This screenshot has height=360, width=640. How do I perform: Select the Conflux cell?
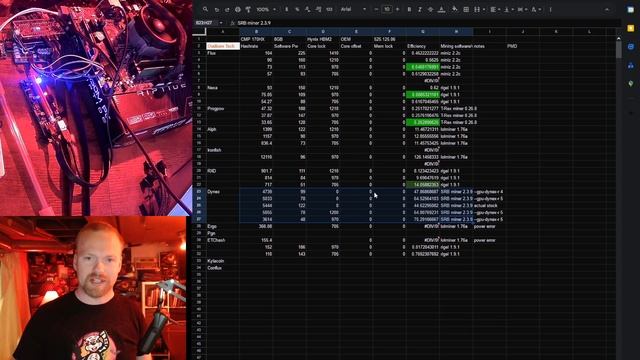(x=223, y=268)
